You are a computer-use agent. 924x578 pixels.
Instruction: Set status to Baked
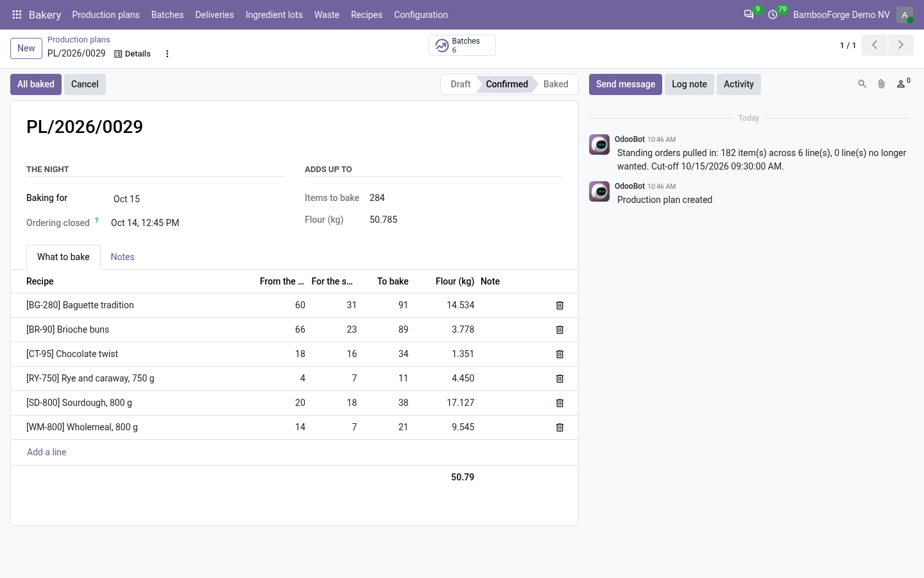tap(556, 84)
